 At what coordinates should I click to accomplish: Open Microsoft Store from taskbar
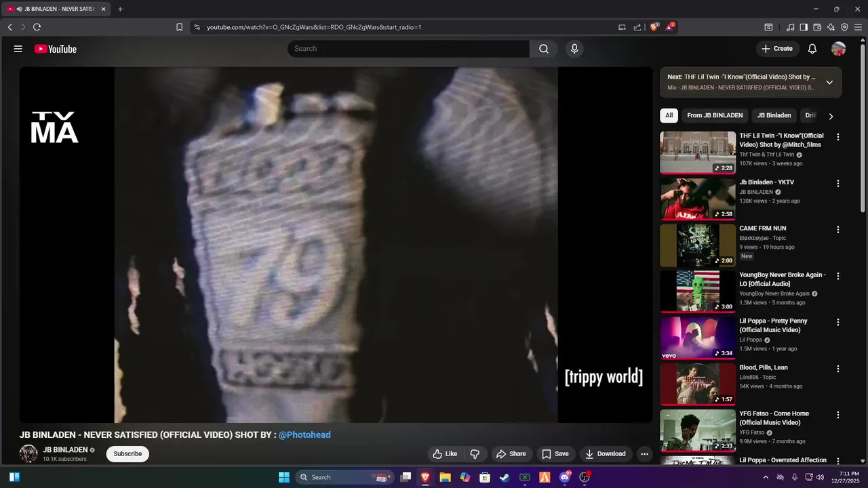(x=485, y=477)
